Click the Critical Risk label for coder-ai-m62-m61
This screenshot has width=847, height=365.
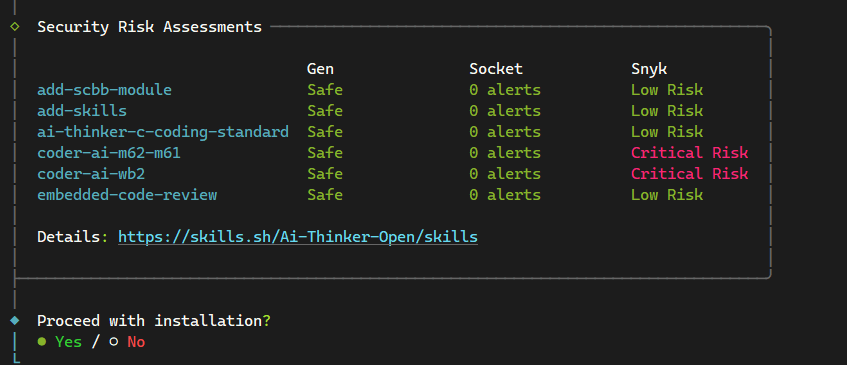tap(690, 153)
